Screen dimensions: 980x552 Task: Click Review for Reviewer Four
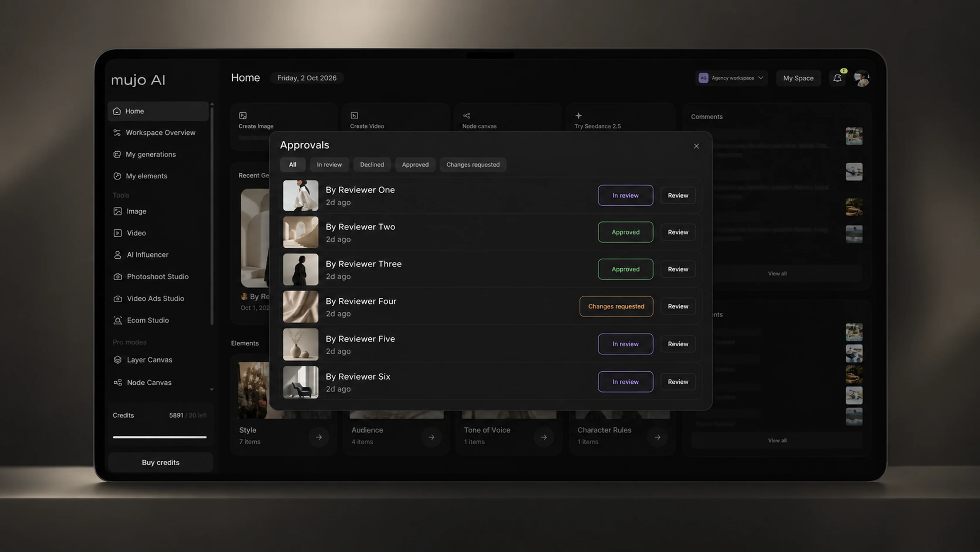(x=678, y=307)
